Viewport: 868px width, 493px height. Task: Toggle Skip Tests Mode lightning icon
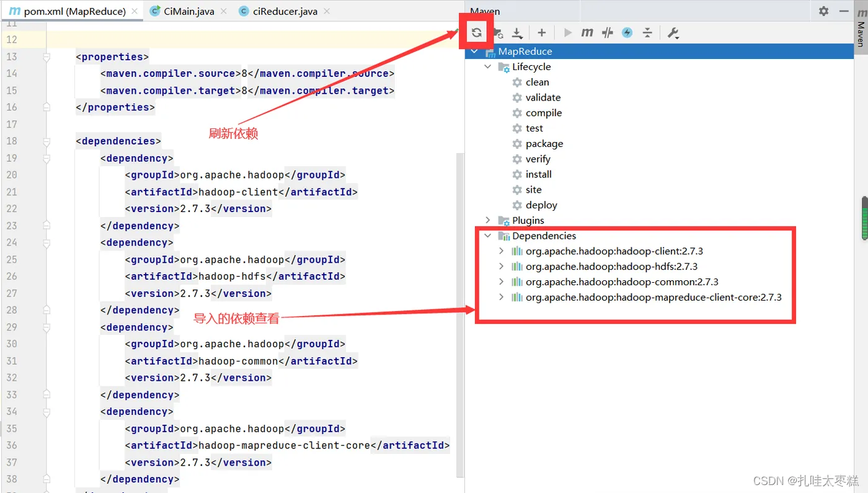(x=627, y=33)
